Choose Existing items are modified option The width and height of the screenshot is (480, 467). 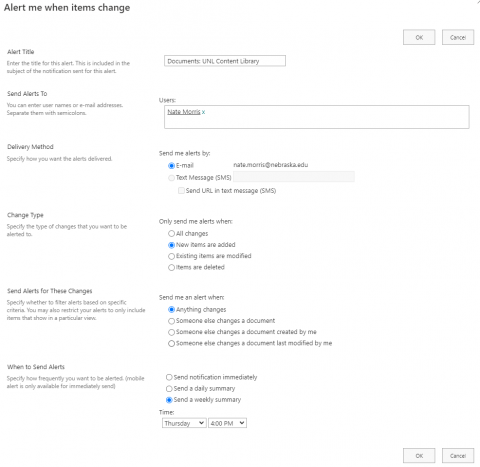pyautogui.click(x=171, y=256)
